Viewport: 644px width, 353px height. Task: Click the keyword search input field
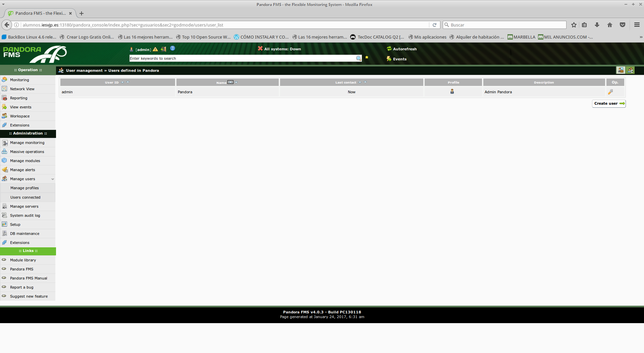pyautogui.click(x=241, y=58)
